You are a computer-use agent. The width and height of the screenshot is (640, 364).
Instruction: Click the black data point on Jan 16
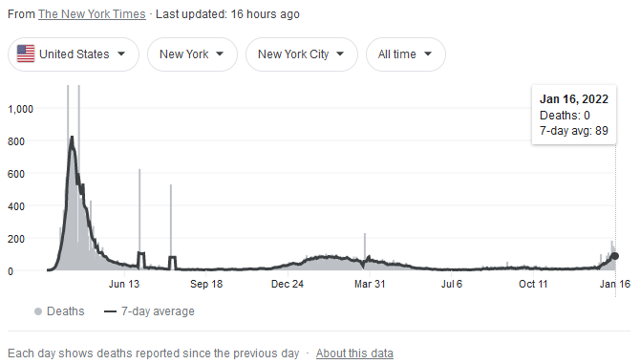point(615,256)
